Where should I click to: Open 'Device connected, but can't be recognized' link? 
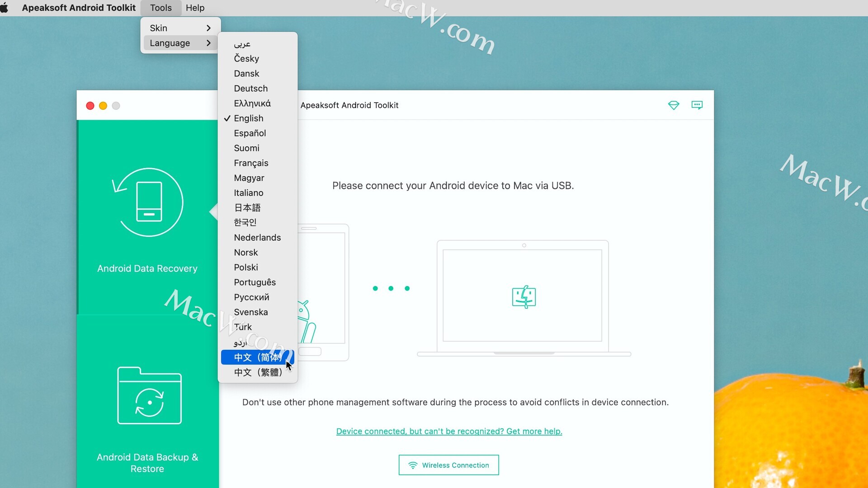click(449, 432)
